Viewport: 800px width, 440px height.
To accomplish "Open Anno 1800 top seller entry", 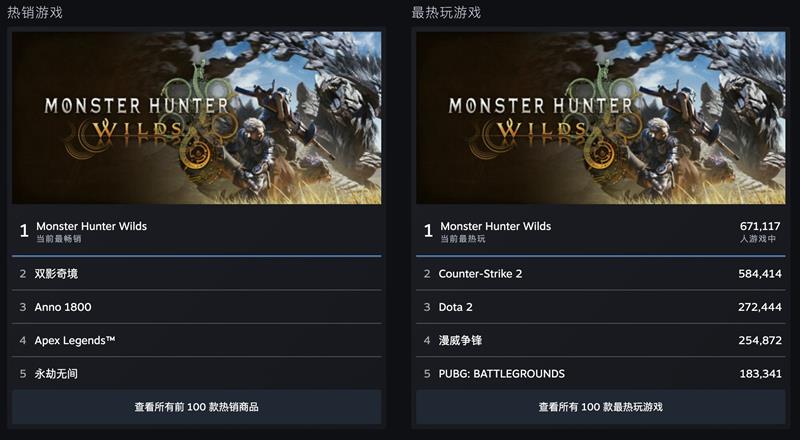I will 196,307.
